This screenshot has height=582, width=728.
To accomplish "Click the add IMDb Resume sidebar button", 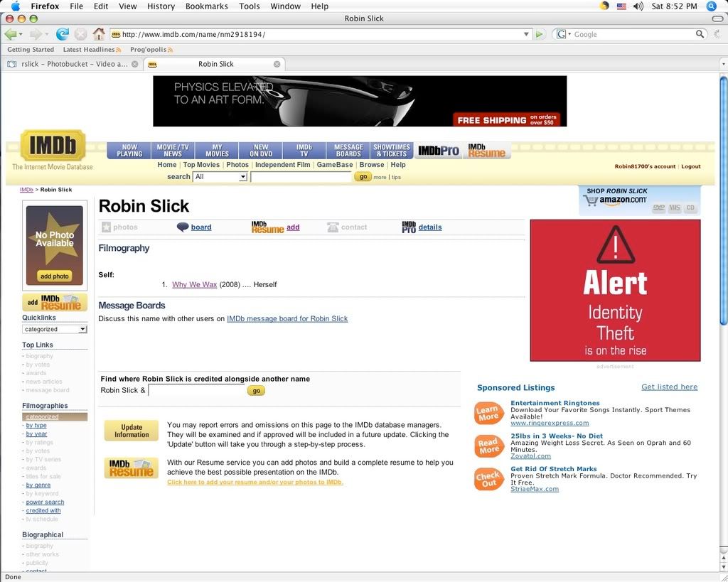I will 55,302.
